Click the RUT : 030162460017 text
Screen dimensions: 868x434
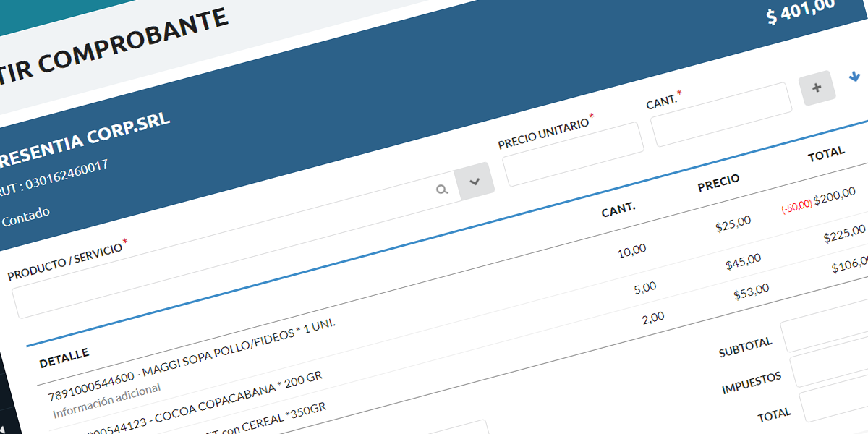54,179
